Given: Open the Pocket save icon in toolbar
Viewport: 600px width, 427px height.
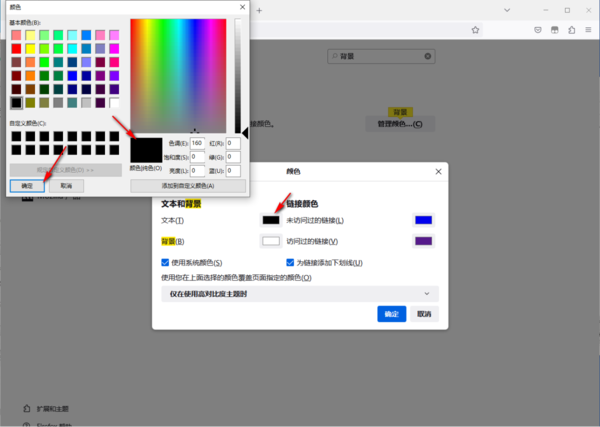Looking at the screenshot, I should [538, 30].
